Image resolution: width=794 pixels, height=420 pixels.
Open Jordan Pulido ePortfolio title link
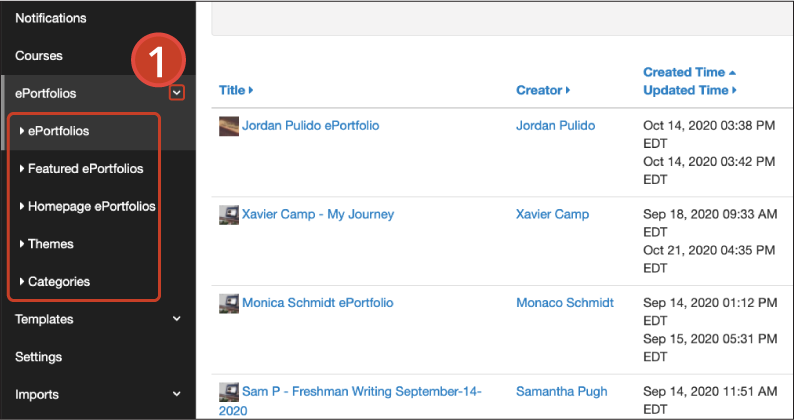pos(310,126)
